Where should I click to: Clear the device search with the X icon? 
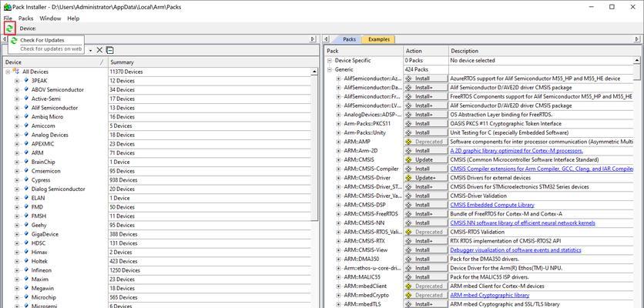point(99,50)
